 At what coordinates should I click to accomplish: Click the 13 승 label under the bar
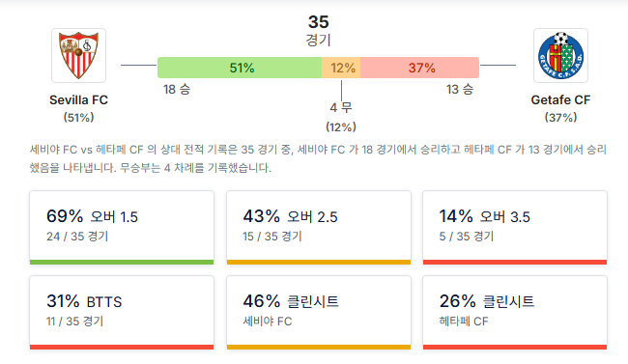coord(460,89)
